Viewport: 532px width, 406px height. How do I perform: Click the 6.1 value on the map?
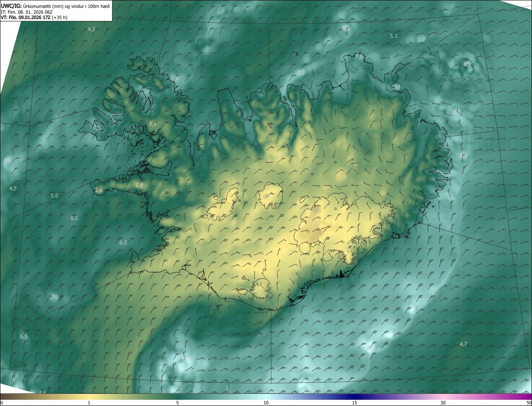(74, 218)
